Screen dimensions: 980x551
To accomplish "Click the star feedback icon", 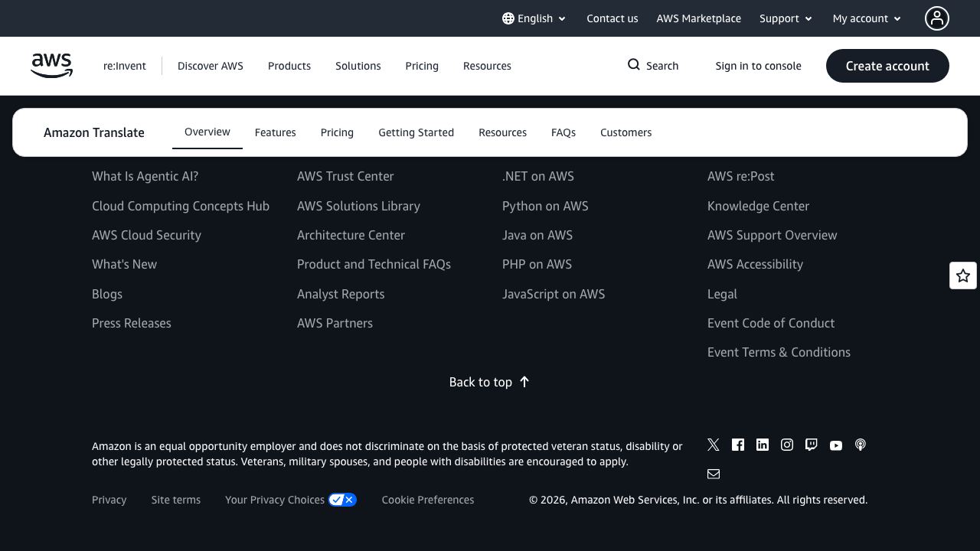I will (x=963, y=275).
